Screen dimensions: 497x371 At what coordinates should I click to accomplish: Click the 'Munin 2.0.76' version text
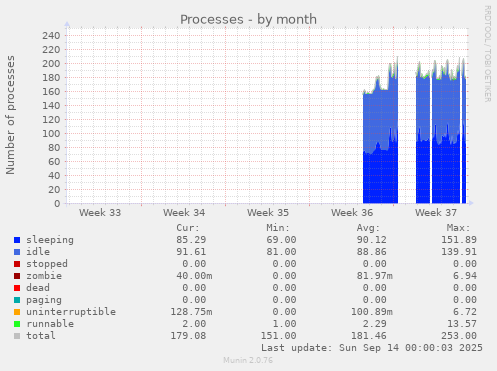pos(248,360)
